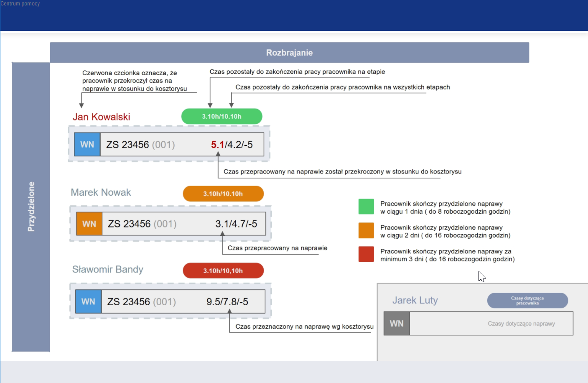Click the orange time pill next to Marek Nowak

(223, 194)
